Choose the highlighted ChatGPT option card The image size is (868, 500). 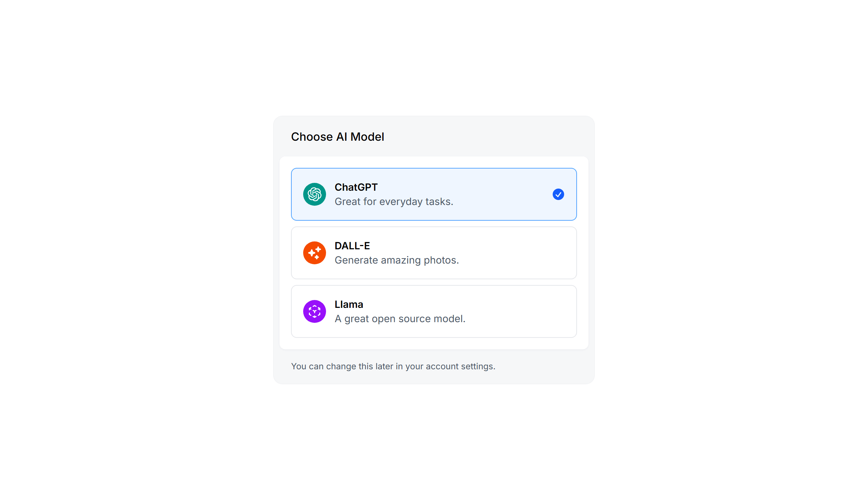434,194
